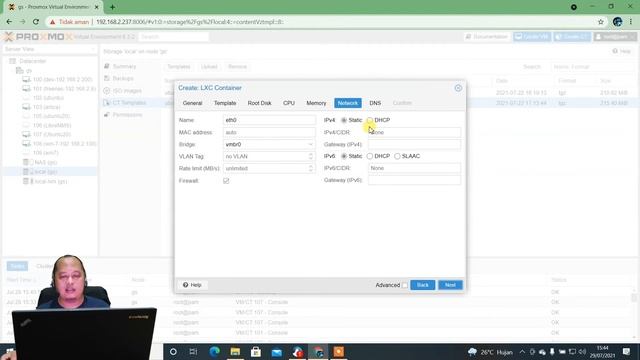
Task: Click the Documentation button
Action: point(487,37)
